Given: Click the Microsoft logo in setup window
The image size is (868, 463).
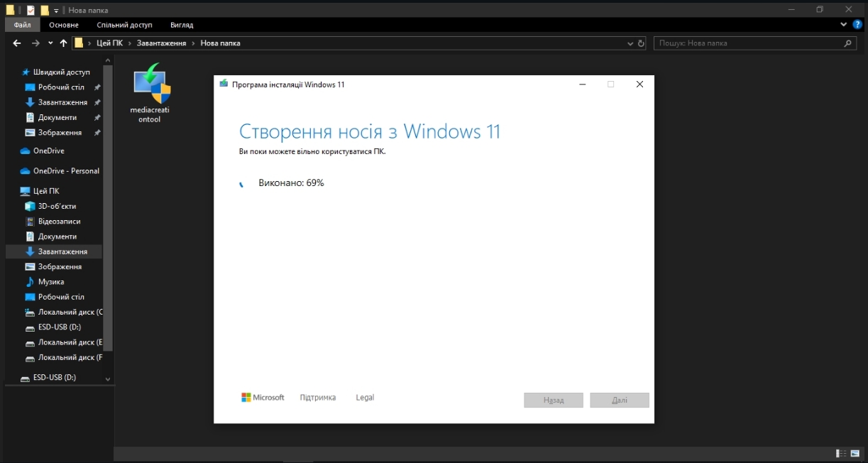Looking at the screenshot, I should click(x=263, y=398).
